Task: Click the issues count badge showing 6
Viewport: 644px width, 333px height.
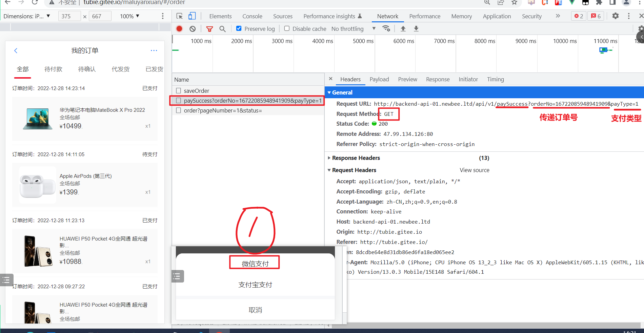Action: pyautogui.click(x=596, y=16)
